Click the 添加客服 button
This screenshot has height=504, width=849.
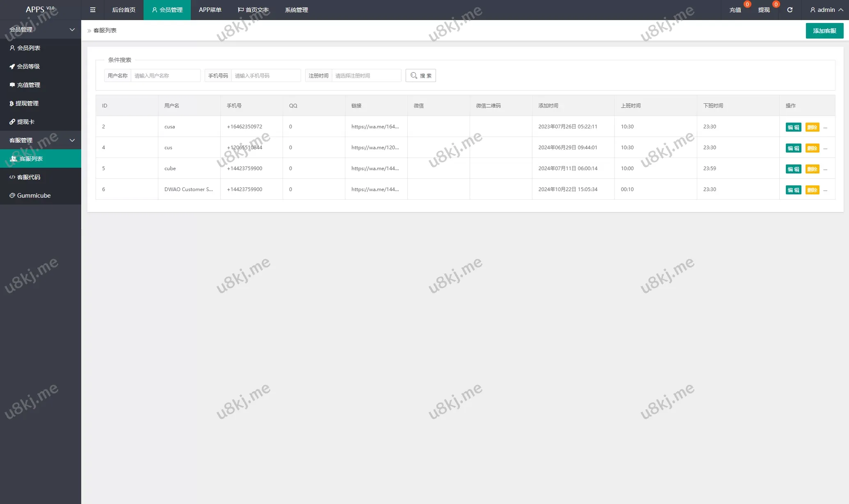[x=824, y=31]
